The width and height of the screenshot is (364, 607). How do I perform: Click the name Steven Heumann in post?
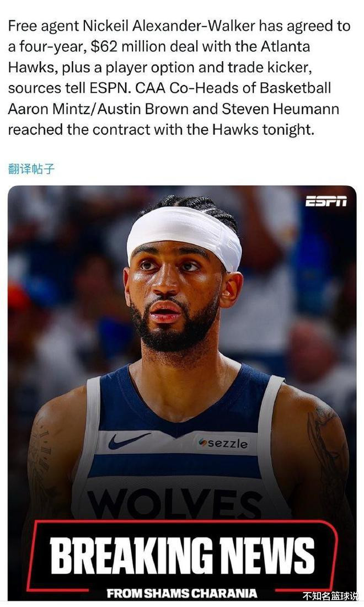click(280, 109)
